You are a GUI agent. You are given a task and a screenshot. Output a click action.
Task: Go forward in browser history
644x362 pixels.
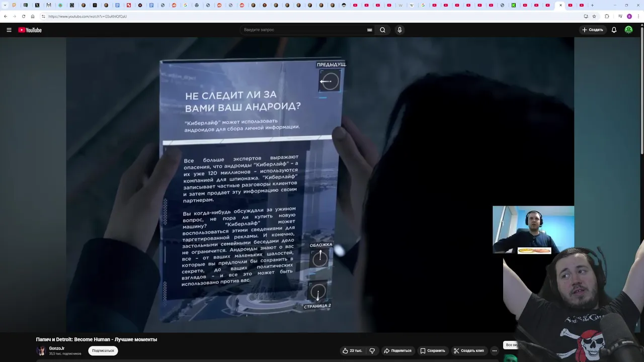pyautogui.click(x=15, y=17)
